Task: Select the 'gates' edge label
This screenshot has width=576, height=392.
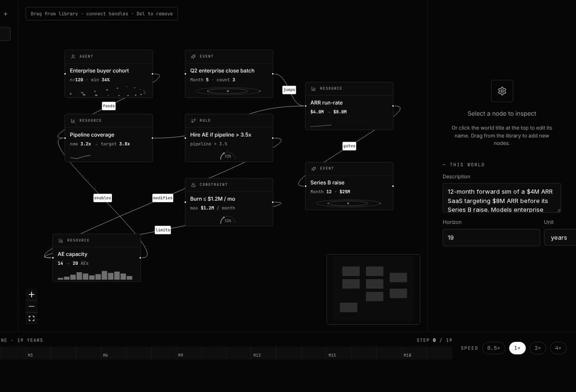Action: 349,146
